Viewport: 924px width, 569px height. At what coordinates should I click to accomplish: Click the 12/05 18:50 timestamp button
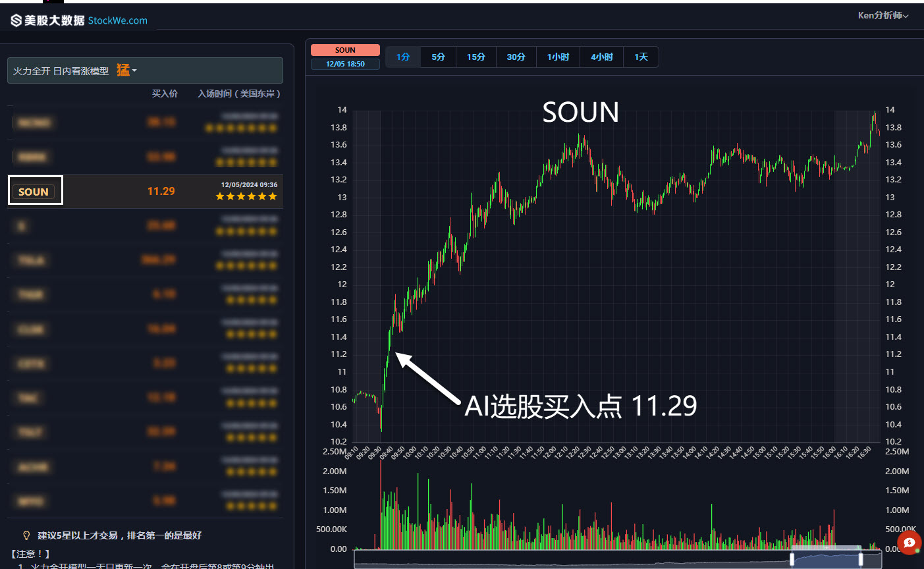pyautogui.click(x=345, y=64)
